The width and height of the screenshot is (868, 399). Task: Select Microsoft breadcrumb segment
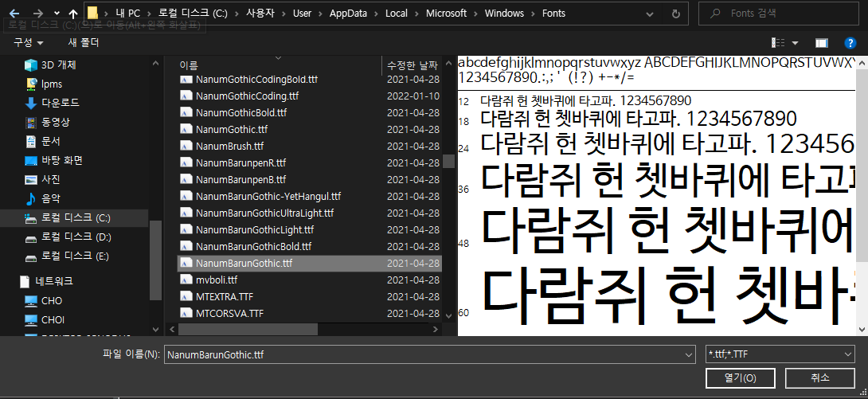446,14
